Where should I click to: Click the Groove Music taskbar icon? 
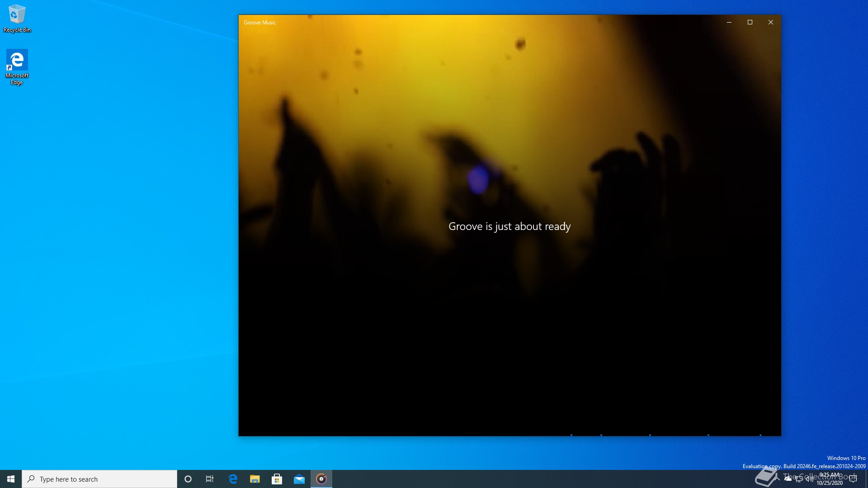tap(321, 479)
